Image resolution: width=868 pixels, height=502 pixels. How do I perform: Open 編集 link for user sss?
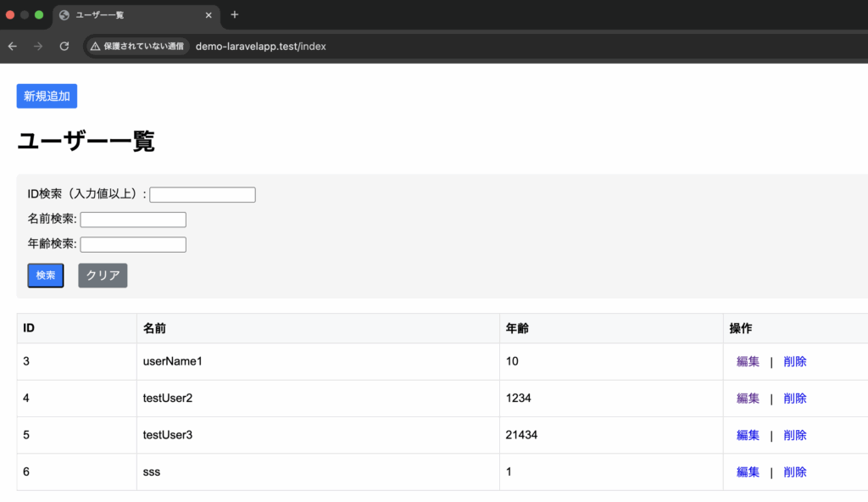pyautogui.click(x=748, y=472)
